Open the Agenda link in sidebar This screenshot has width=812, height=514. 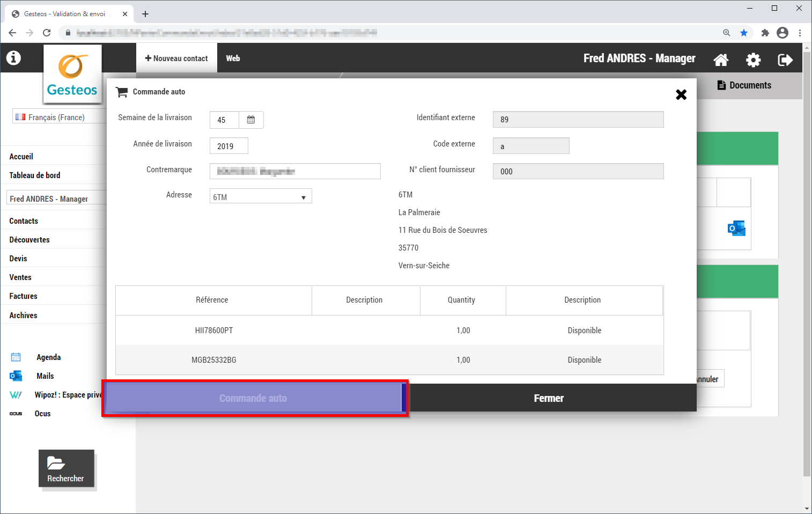coord(48,357)
